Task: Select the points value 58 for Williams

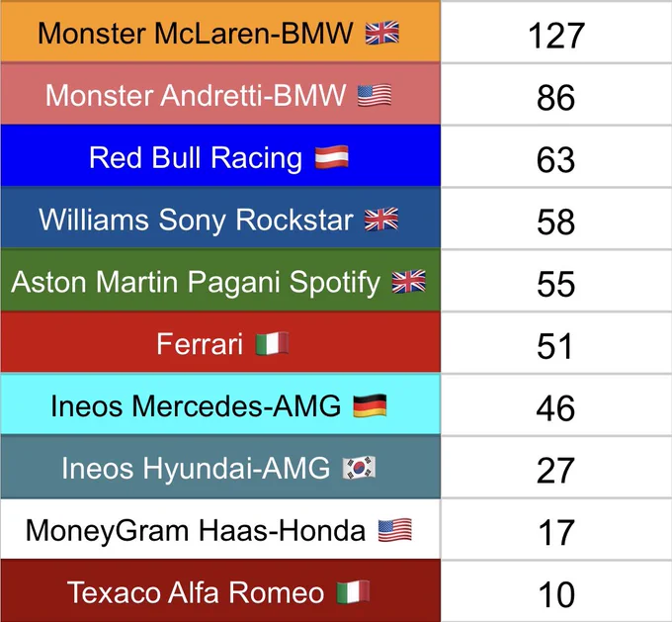Action: point(555,222)
